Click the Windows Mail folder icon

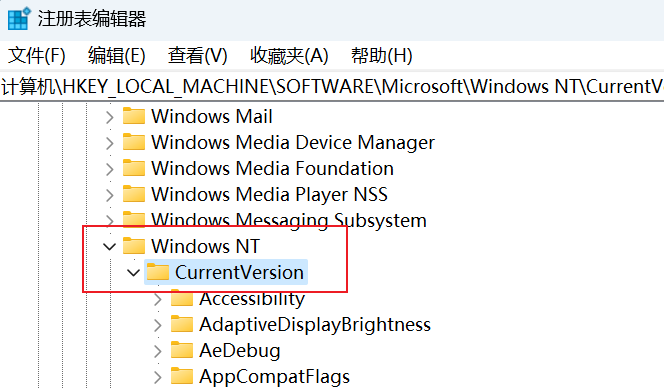click(x=134, y=116)
